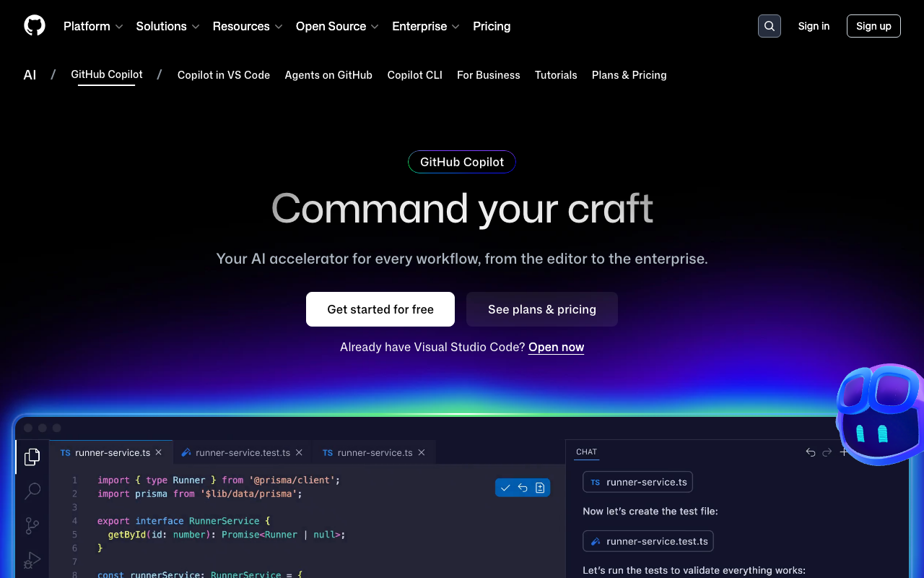This screenshot has height=578, width=924.
Task: Click the runner-service.ts chip in the chat
Action: coord(637,482)
